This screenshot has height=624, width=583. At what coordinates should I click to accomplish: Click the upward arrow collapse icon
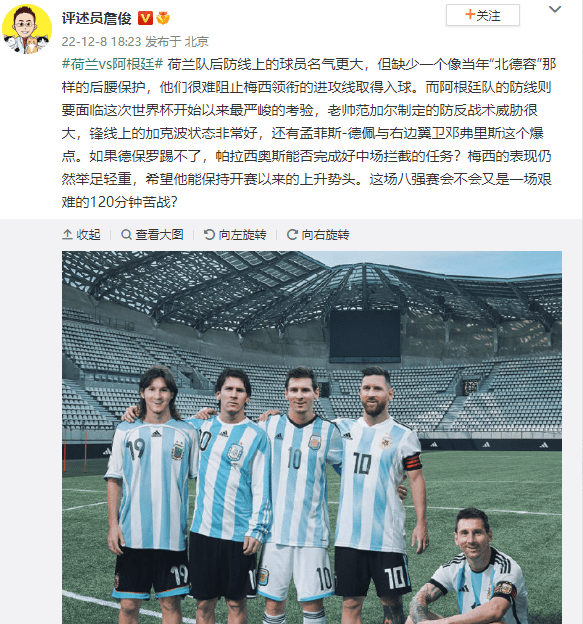point(67,234)
